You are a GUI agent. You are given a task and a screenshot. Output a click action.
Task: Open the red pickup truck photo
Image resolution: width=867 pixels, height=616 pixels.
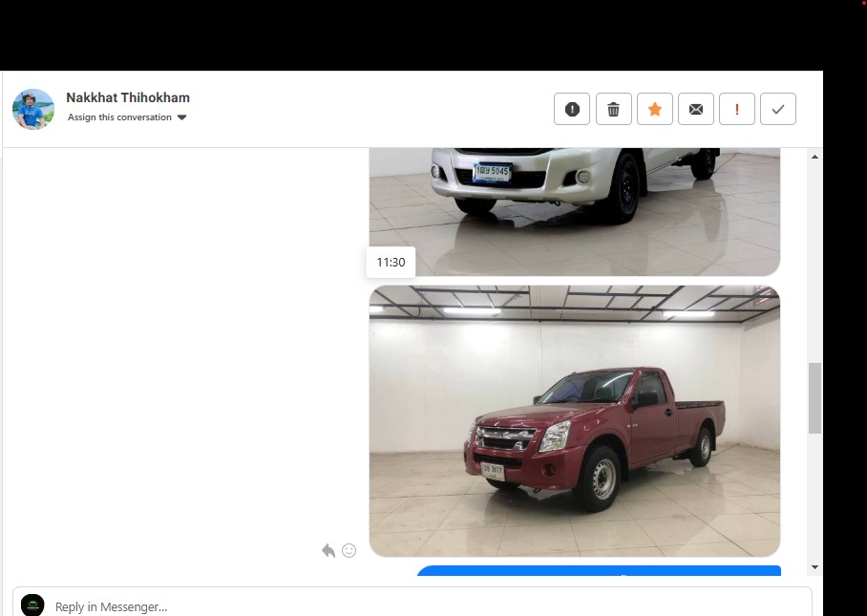click(x=575, y=421)
